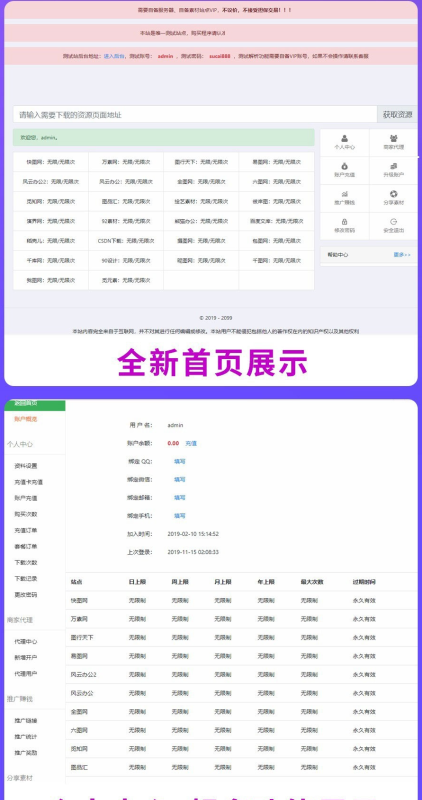The height and width of the screenshot is (800, 422).
Task: Open 推广链接 in the sidebar
Action: pos(26,721)
